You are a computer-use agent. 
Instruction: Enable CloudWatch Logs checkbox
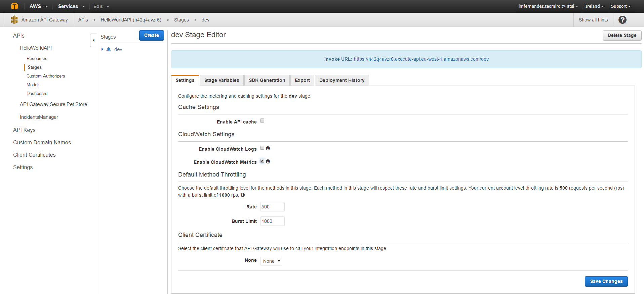pyautogui.click(x=262, y=148)
